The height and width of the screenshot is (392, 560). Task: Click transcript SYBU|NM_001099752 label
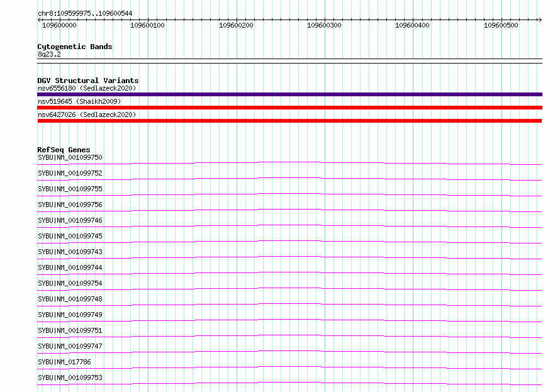[70, 173]
